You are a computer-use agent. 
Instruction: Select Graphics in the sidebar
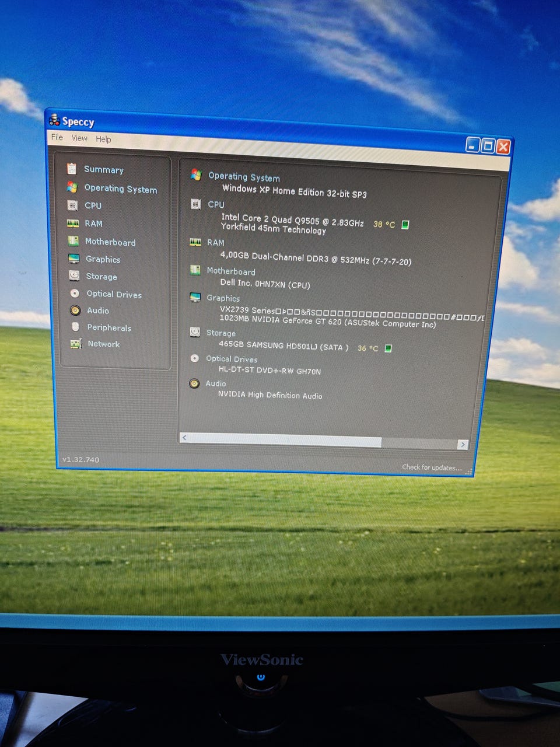point(103,259)
